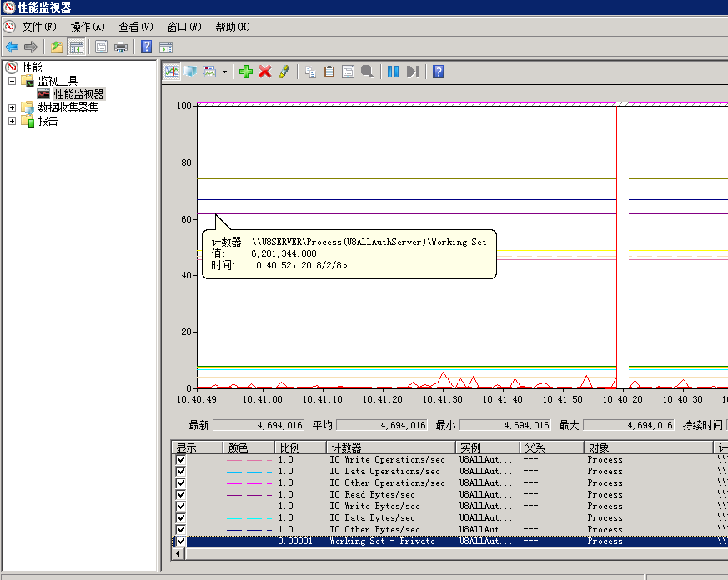The height and width of the screenshot is (580, 728).
Task: Click the 最新 value field
Action: click(259, 425)
